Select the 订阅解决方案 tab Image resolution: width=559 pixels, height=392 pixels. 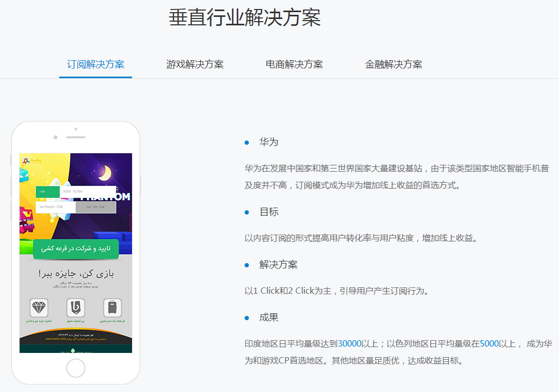point(96,64)
